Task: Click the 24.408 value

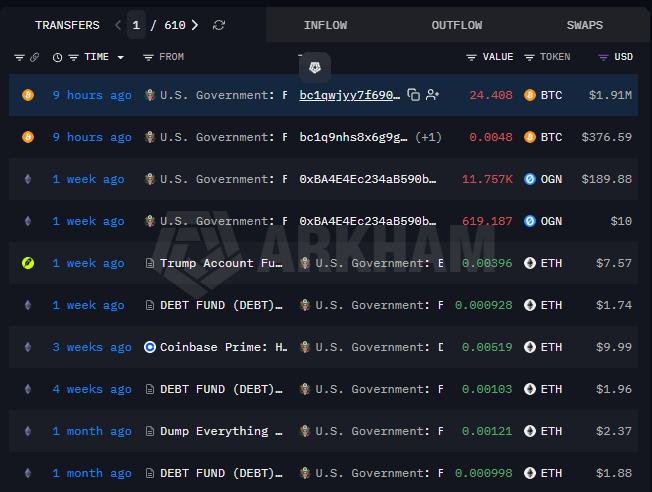Action: pos(491,95)
